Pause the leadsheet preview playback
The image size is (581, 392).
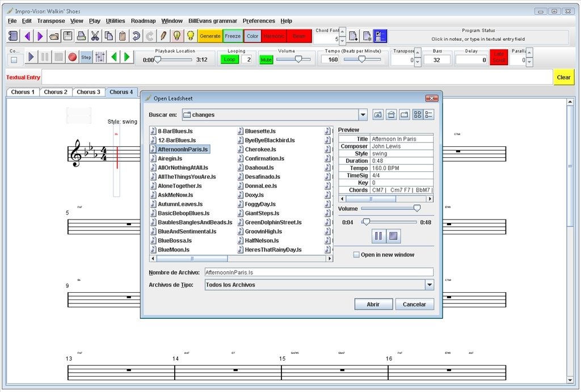[x=378, y=236]
